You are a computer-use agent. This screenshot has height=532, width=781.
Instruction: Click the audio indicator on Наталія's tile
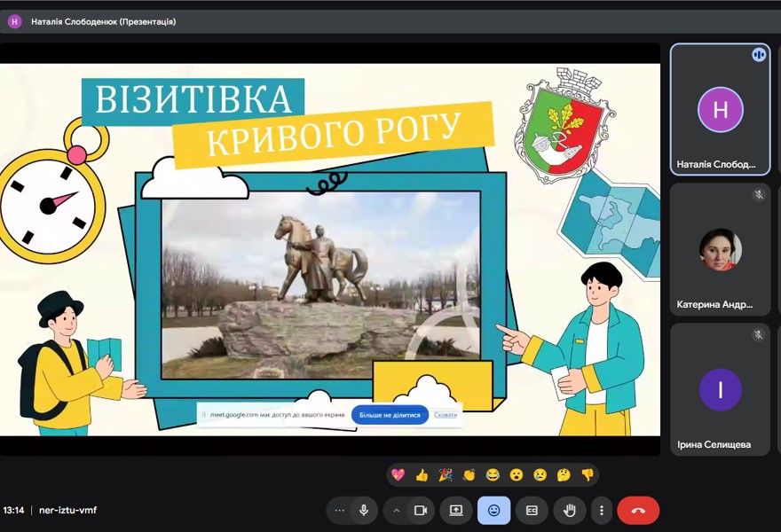point(759,55)
